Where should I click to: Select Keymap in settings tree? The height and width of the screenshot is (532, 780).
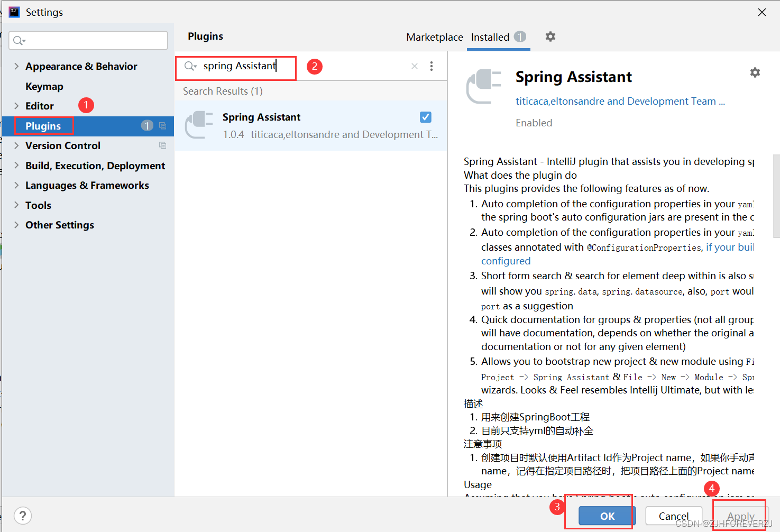pos(44,86)
